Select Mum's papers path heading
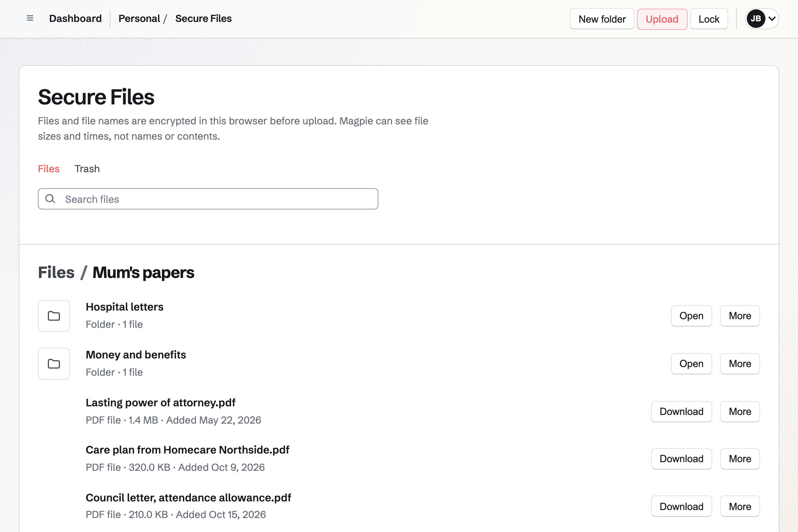 [143, 272]
